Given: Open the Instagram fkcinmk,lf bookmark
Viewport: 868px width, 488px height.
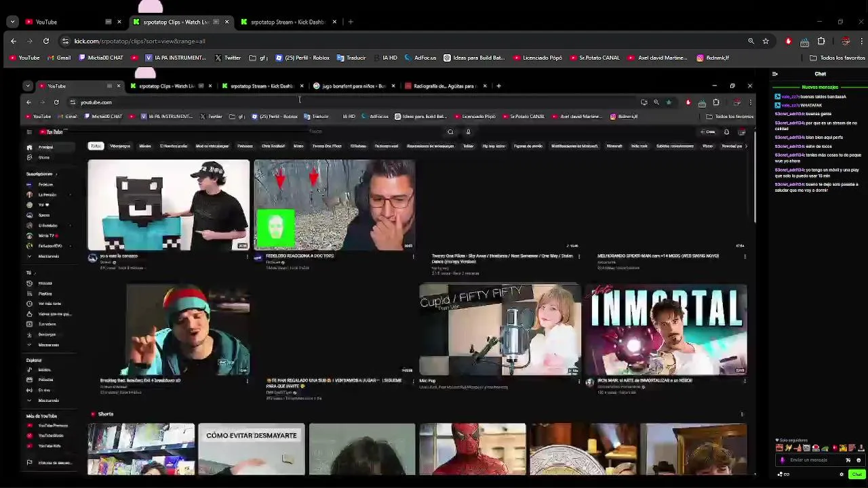Looking at the screenshot, I should coord(713,58).
